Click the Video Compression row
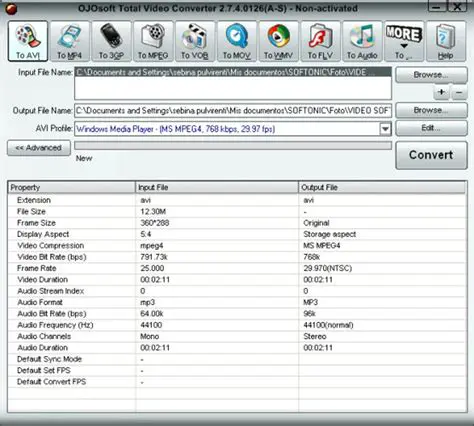474x426 pixels. pos(237,246)
